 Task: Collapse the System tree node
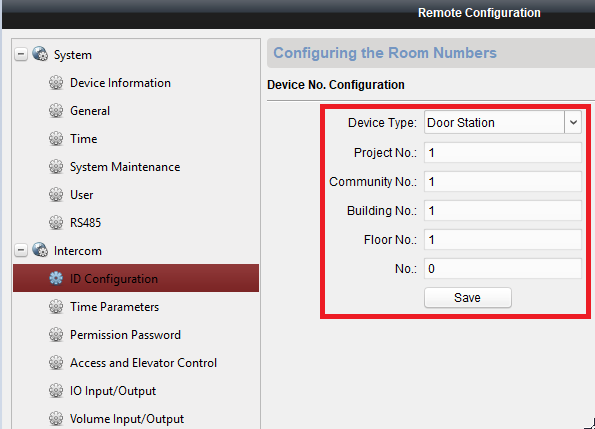21,54
